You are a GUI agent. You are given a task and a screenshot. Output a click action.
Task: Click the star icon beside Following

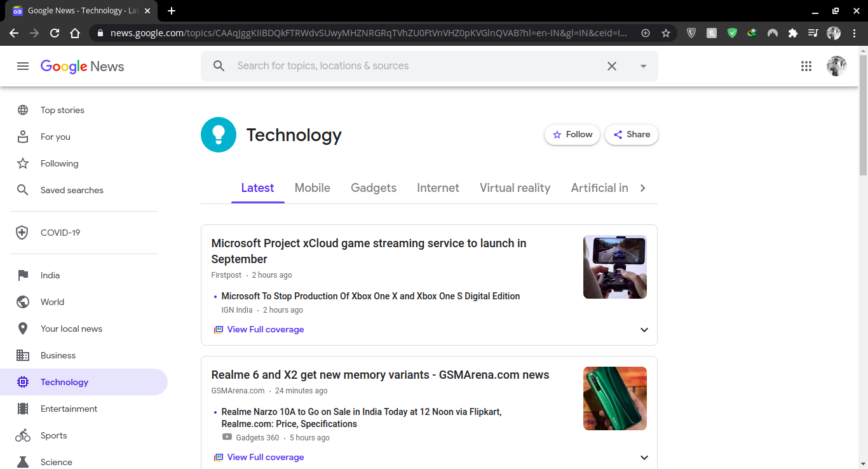(x=23, y=163)
